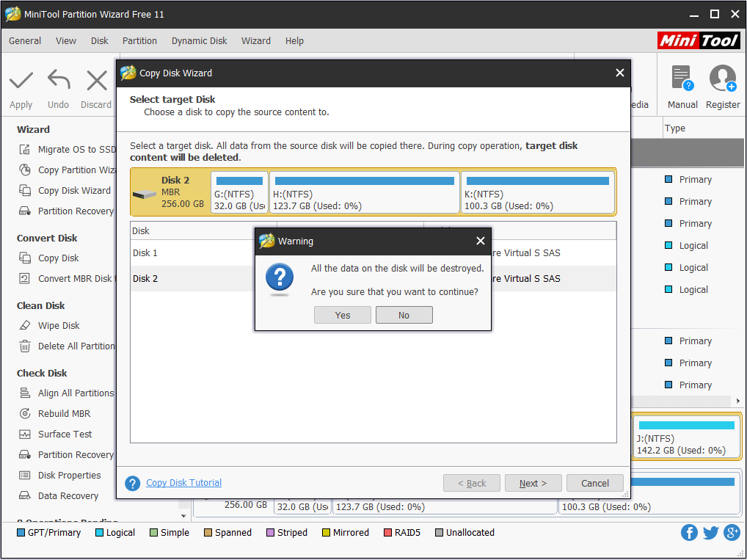Select J:(NTFS) 142.2 GB partition in main window
This screenshot has height=560, width=747.
[x=686, y=437]
